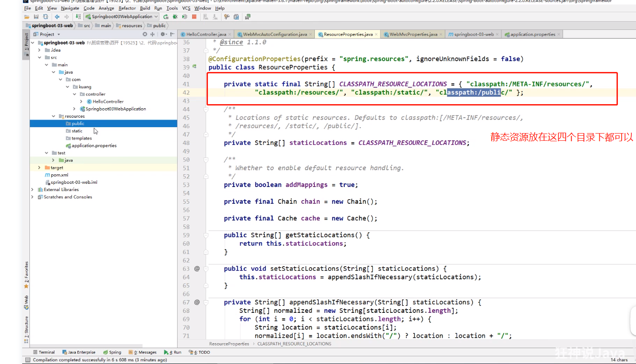Open the Springboot03WebApplication run configuration dropdown
Screen dimensions: 636x364
(x=121, y=17)
